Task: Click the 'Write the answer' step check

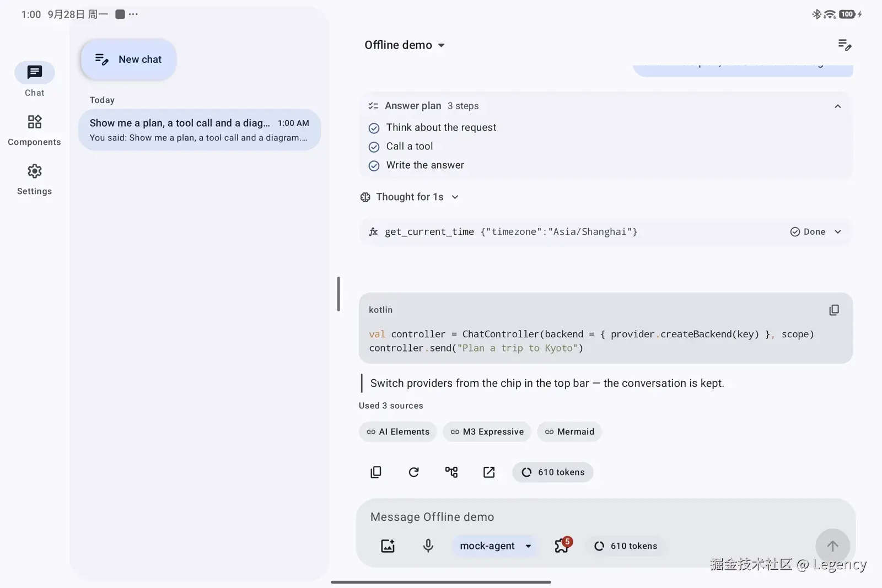Action: click(374, 165)
